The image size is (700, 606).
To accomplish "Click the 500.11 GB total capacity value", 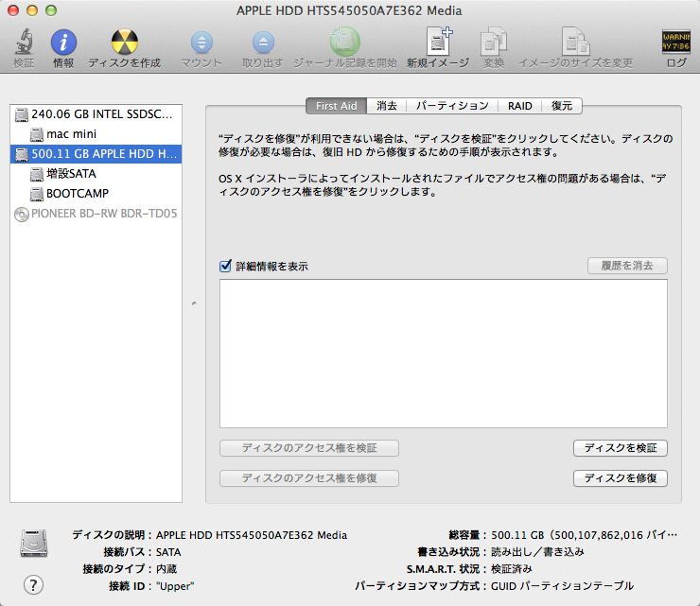I will tap(584, 535).
